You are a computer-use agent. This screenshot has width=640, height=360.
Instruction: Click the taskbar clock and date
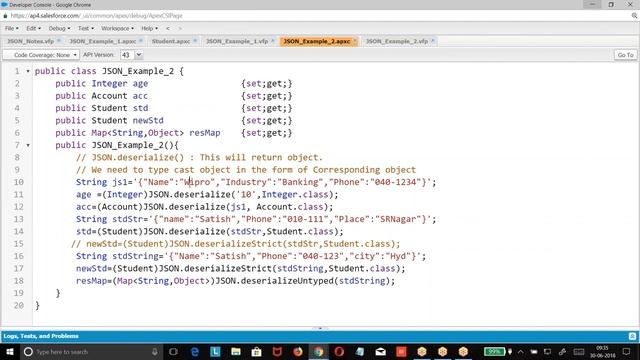(602, 351)
